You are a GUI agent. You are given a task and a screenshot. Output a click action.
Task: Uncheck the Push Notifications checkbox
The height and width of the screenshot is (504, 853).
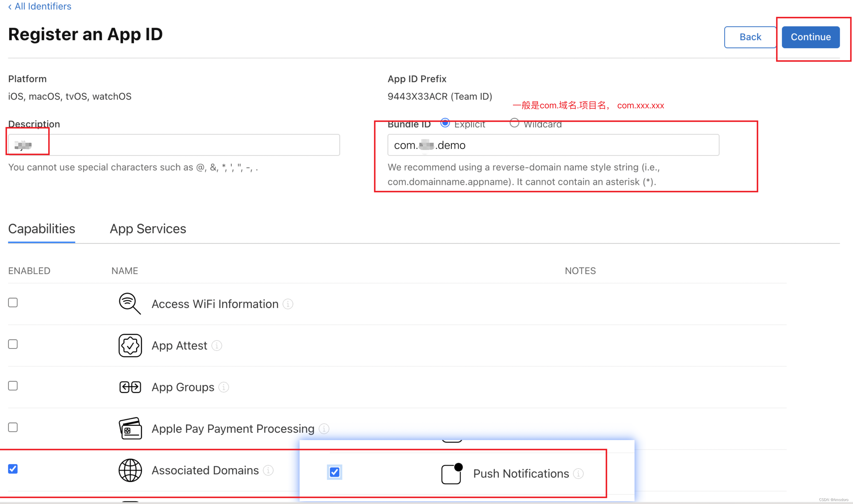pos(335,472)
